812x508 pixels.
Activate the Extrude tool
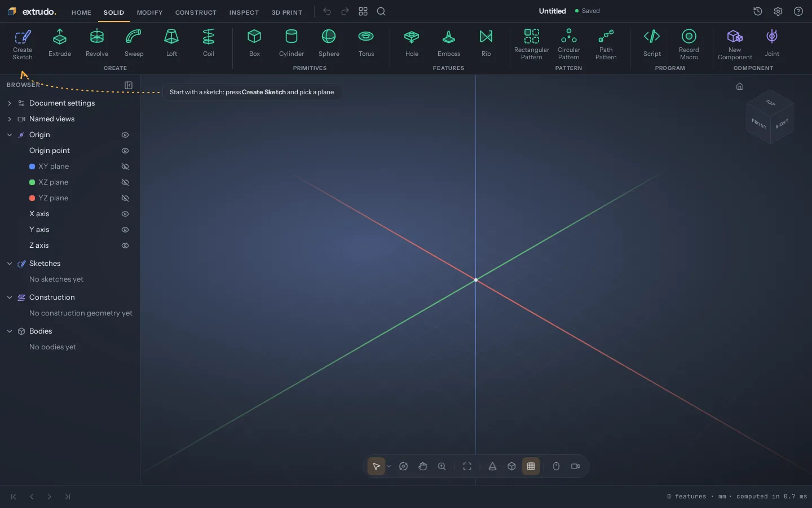click(60, 45)
